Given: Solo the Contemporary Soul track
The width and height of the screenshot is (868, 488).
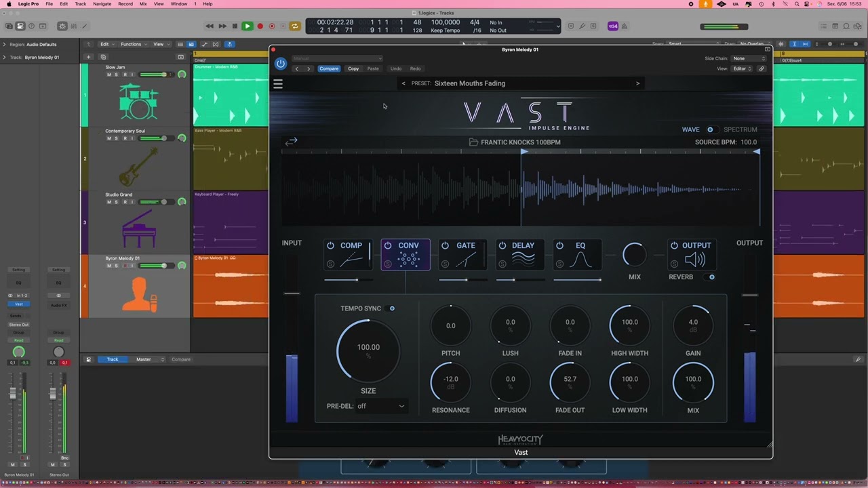Looking at the screenshot, I should [116, 138].
